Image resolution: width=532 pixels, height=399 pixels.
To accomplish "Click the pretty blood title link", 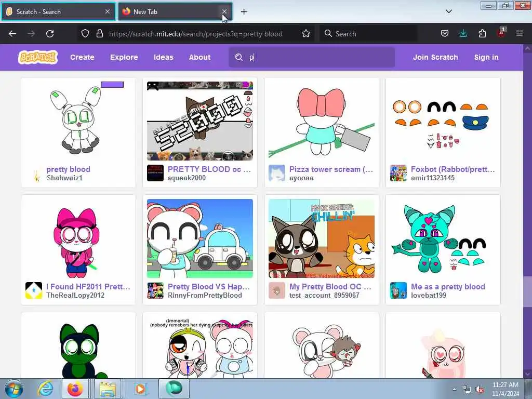I will 68,169.
